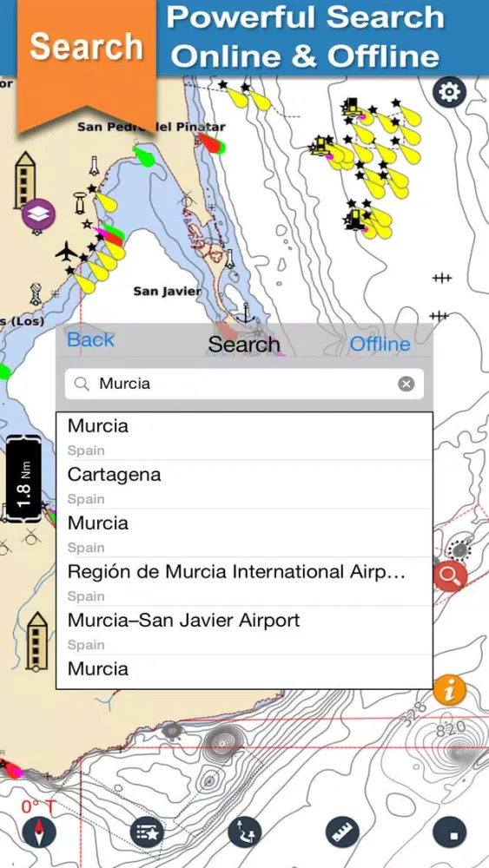Select the Murcia result below Cartagena

[244, 533]
